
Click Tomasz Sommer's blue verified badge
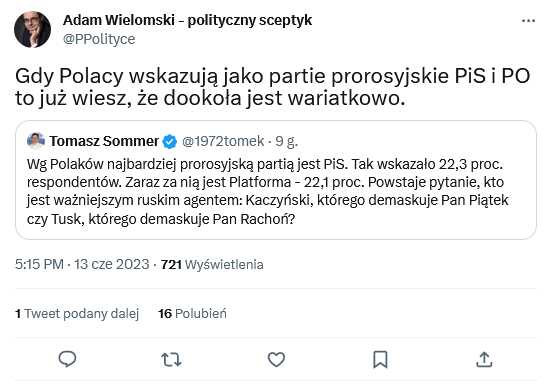170,141
